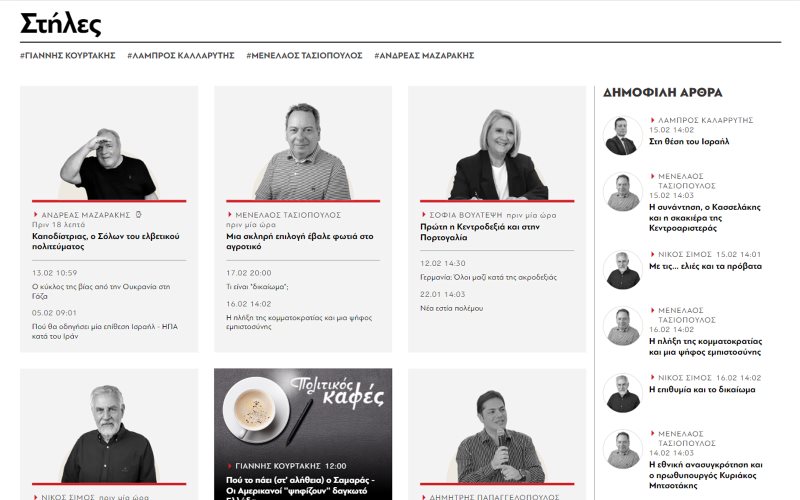800x500 pixels.
Task: Click Λάμπρος Καλαρρύτης round avatar in sidebar
Action: (622, 136)
